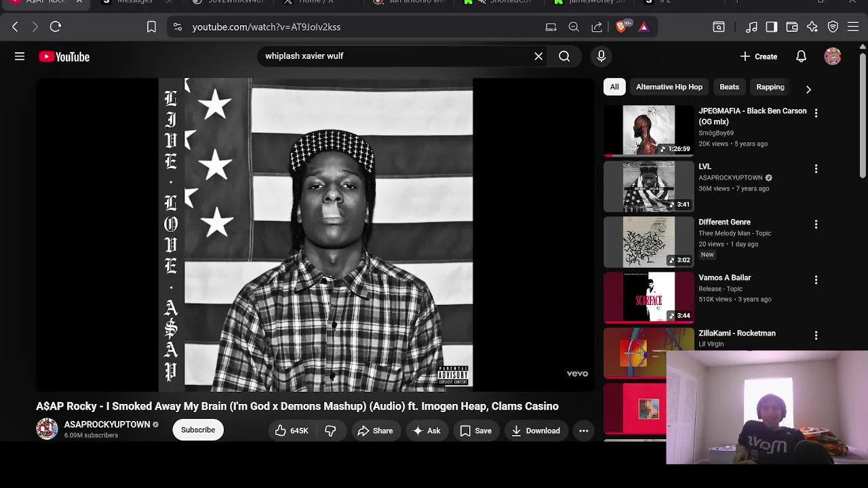The width and height of the screenshot is (868, 488).
Task: Click the vevo logo on video
Action: coord(577,373)
